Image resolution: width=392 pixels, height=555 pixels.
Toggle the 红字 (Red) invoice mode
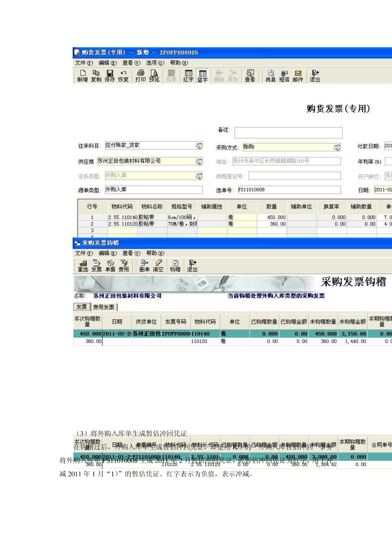pyautogui.click(x=189, y=76)
